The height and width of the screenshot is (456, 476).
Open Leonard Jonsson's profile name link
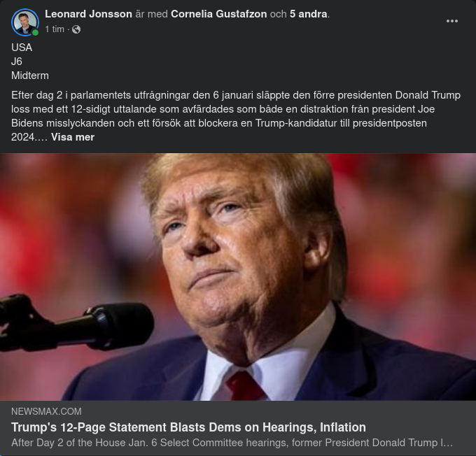coord(89,14)
